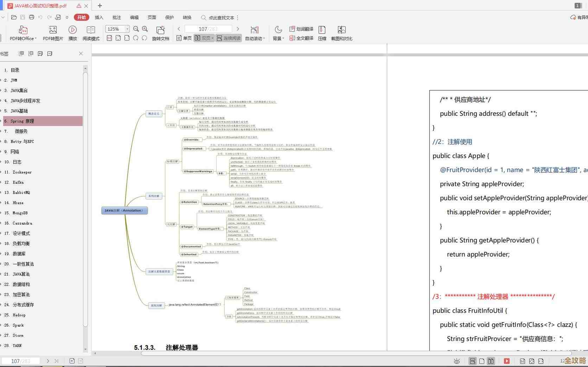Click the 旋转文档 rotate icon

160,30
